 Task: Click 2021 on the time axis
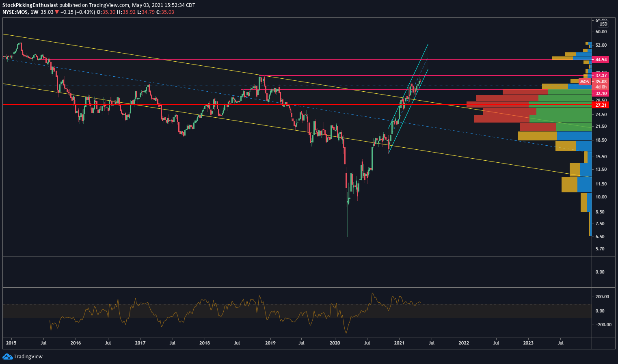(x=399, y=343)
